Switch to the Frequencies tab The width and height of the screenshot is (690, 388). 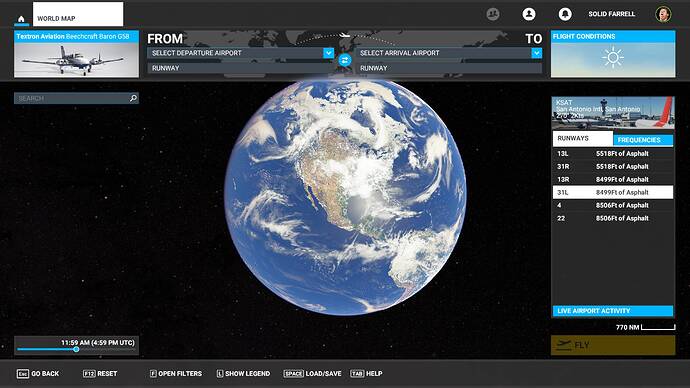click(643, 140)
